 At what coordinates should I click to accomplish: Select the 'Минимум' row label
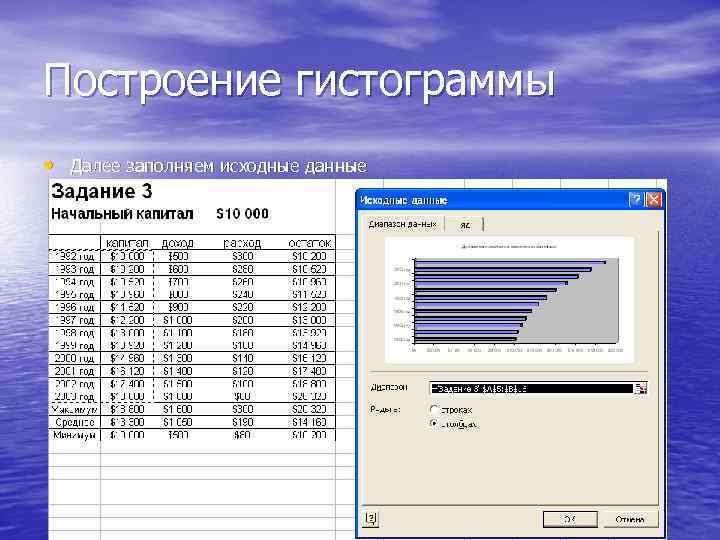click(x=74, y=435)
